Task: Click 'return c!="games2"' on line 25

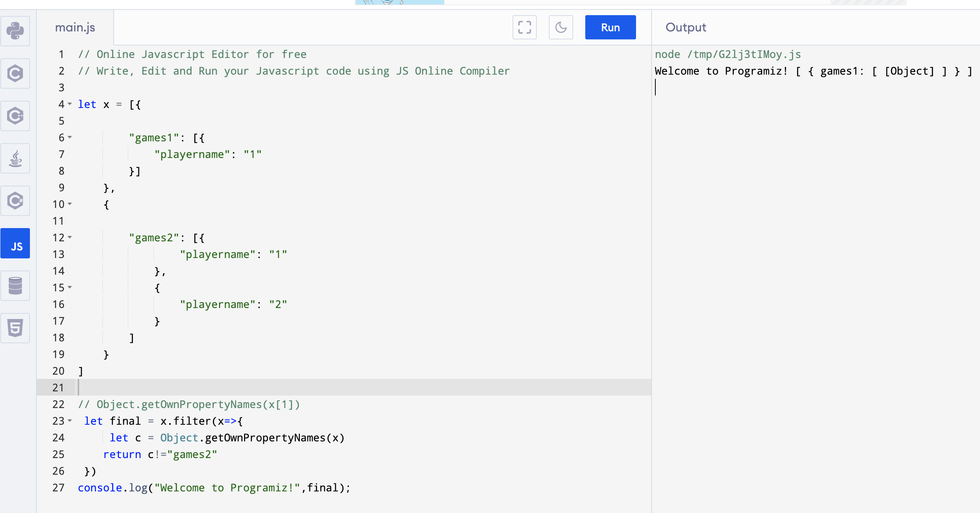Action: tap(160, 455)
